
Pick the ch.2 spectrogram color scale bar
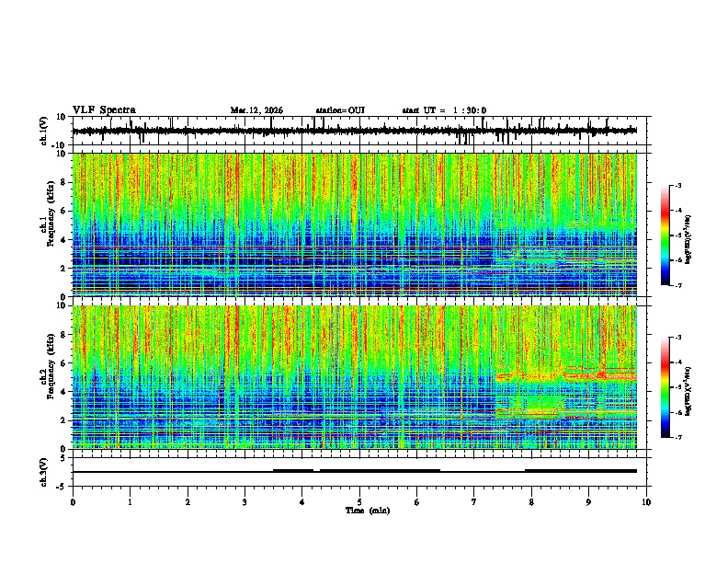click(665, 387)
